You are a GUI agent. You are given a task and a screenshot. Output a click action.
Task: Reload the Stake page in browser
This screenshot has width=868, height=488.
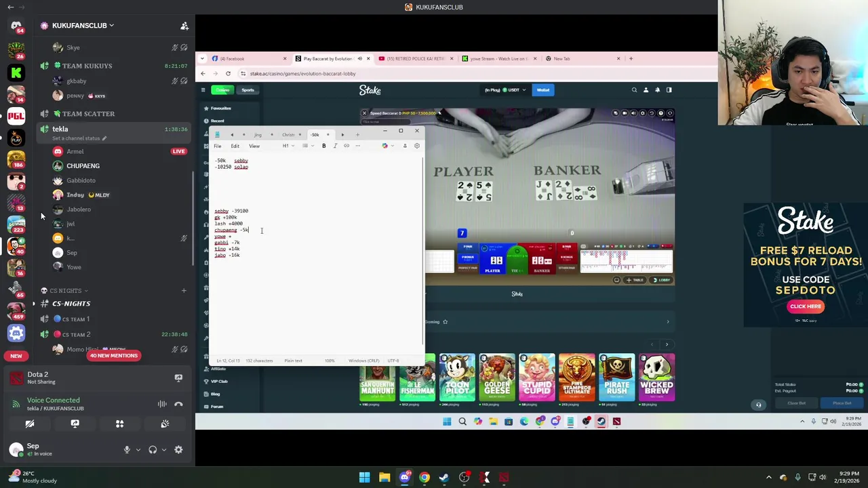coord(228,73)
